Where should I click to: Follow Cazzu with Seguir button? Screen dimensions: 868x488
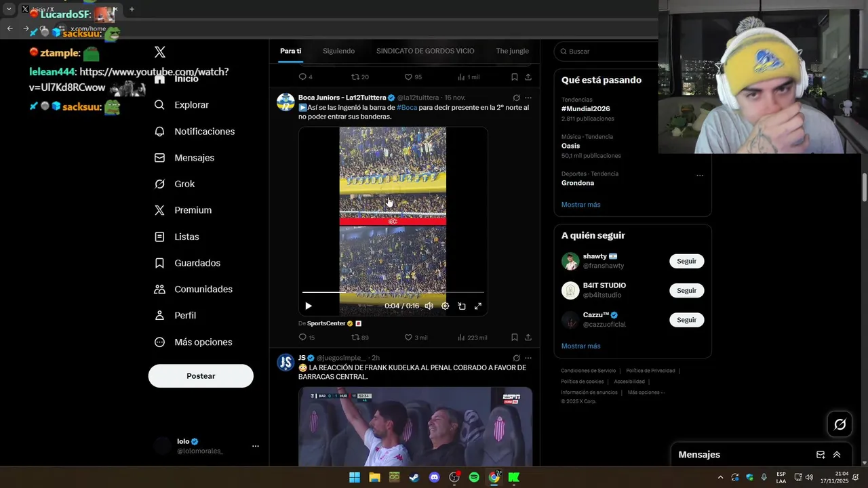pos(686,320)
